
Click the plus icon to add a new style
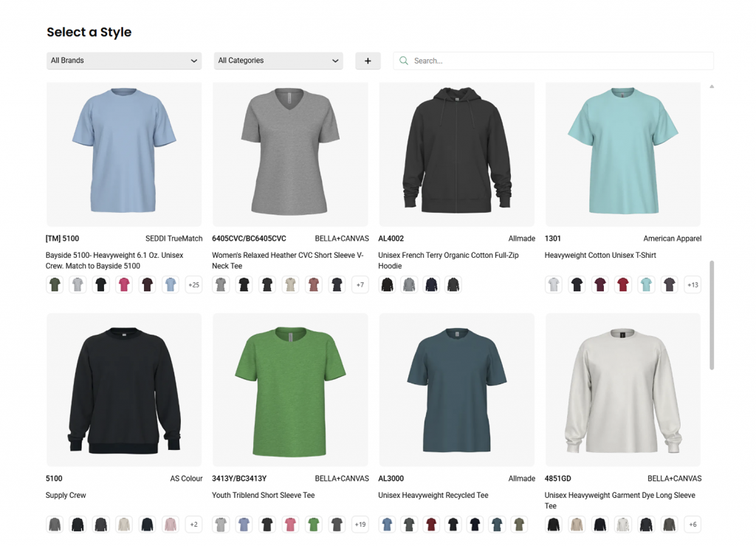coord(368,61)
